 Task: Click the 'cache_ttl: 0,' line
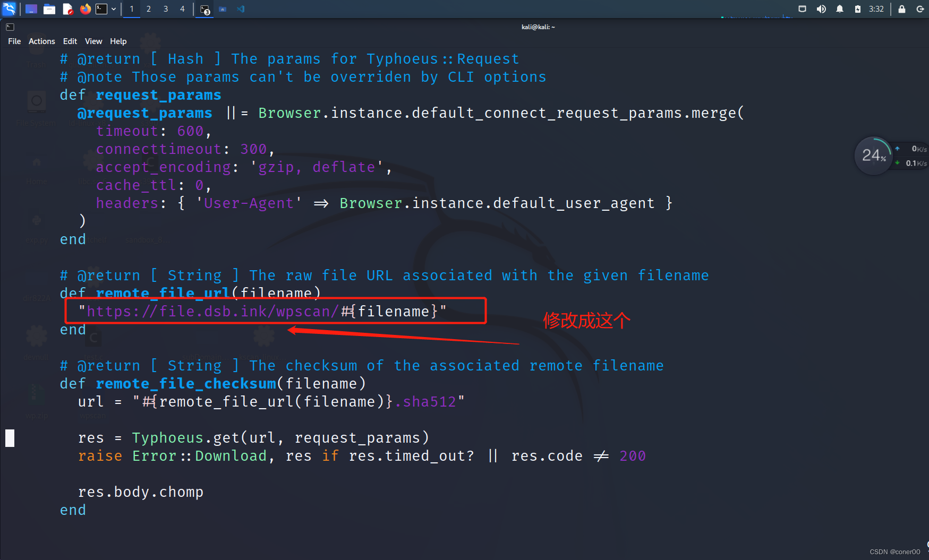tap(154, 185)
